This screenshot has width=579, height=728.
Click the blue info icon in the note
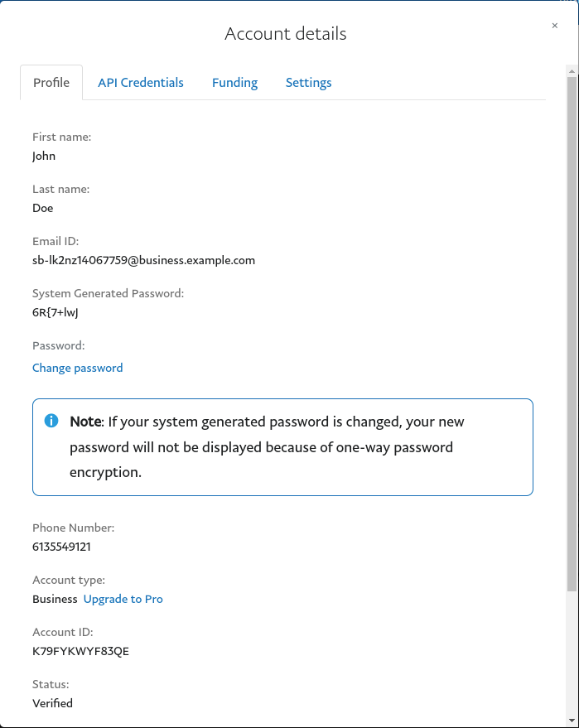51,421
